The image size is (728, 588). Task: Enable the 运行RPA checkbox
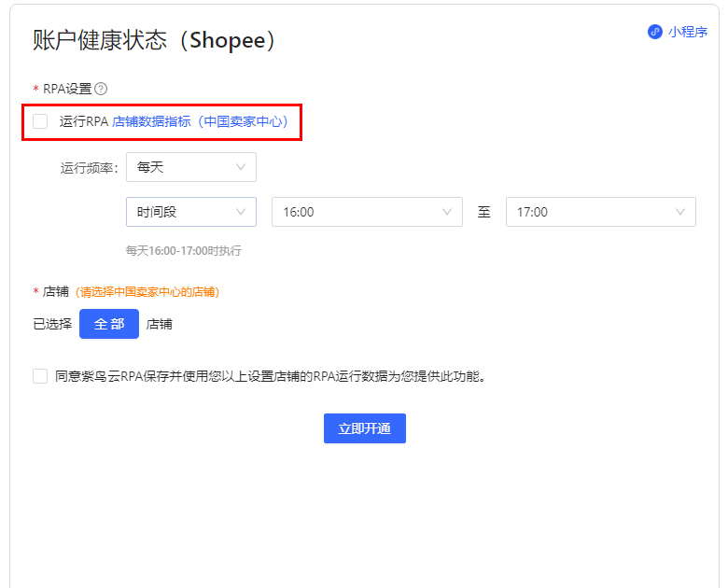pos(40,121)
